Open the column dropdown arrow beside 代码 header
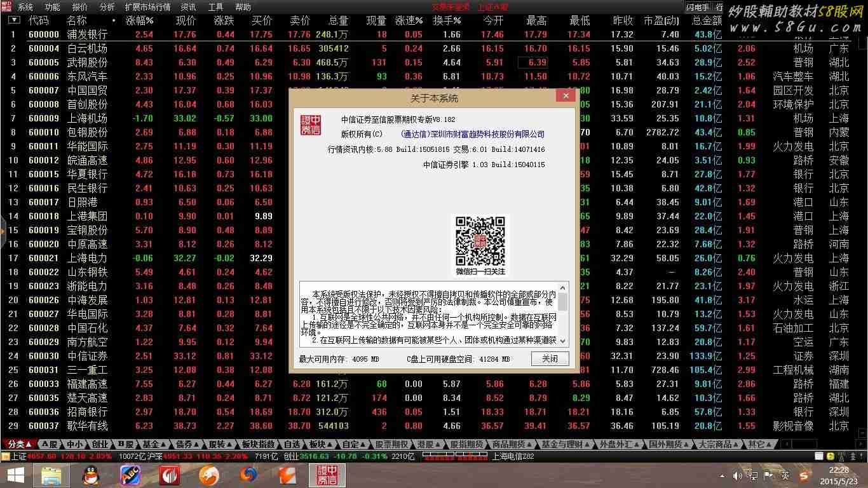868x488 pixels. (14, 20)
